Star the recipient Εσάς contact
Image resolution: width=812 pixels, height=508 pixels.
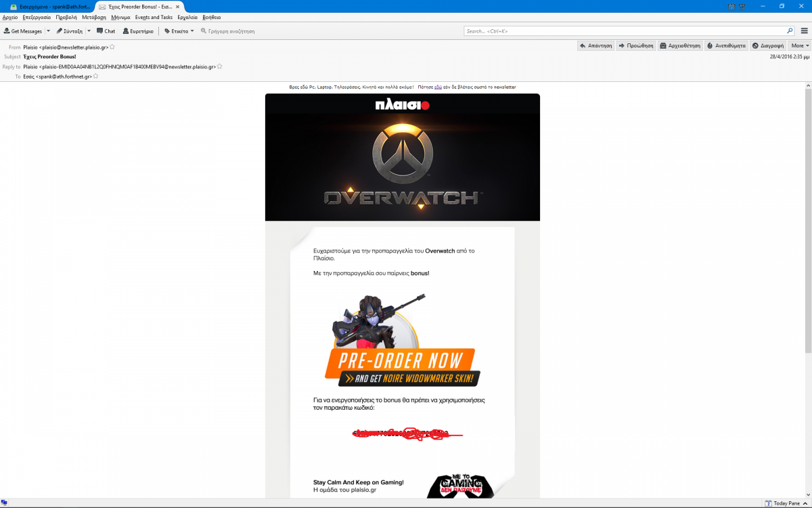[95, 77]
